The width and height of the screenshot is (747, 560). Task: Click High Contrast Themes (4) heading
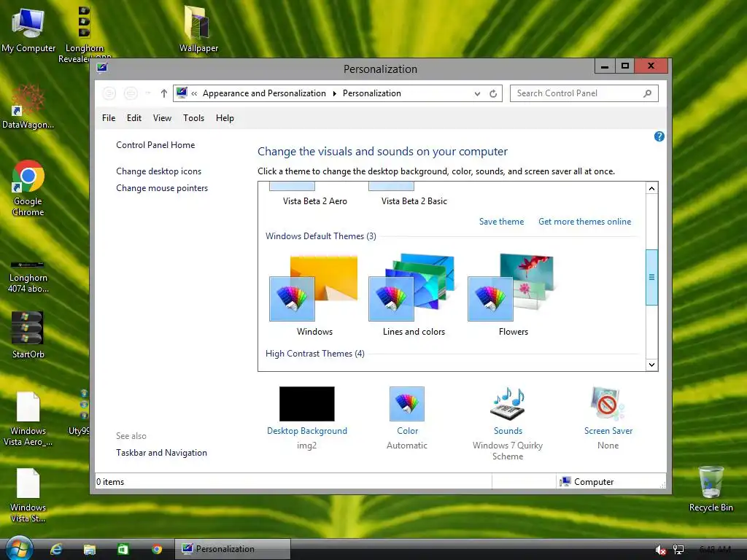coord(315,354)
